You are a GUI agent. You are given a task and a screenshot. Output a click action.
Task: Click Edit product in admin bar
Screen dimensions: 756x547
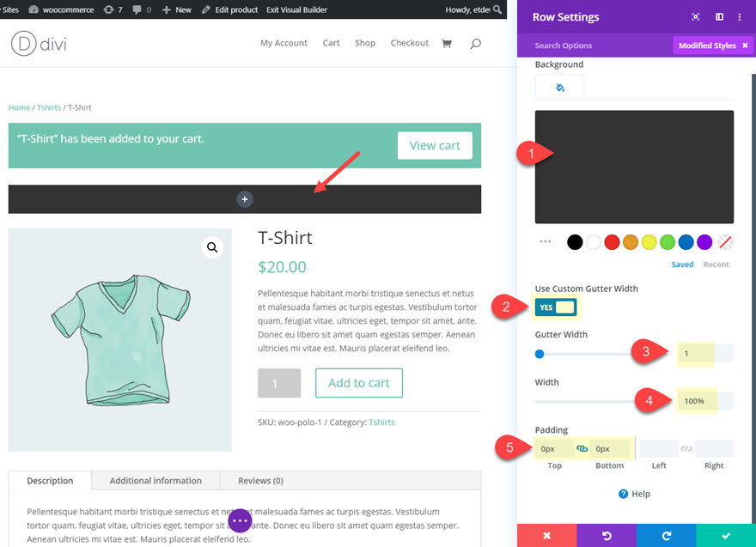(x=229, y=9)
